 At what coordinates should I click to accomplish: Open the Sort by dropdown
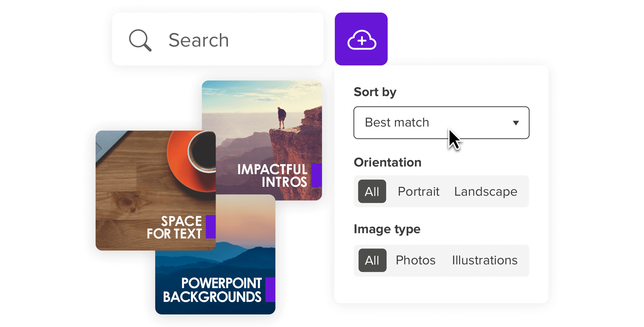441,123
